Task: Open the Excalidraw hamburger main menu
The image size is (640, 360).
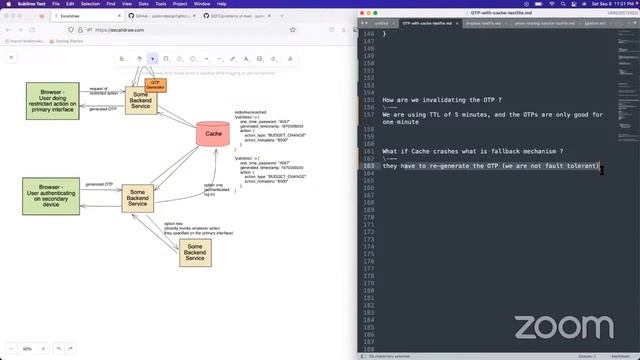Action: click(x=11, y=58)
